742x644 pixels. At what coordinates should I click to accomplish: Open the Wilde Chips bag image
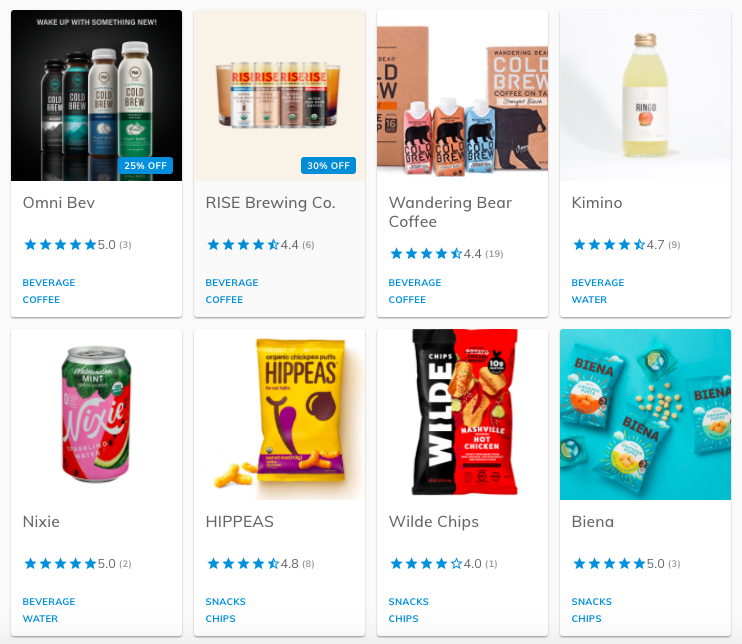pos(462,415)
